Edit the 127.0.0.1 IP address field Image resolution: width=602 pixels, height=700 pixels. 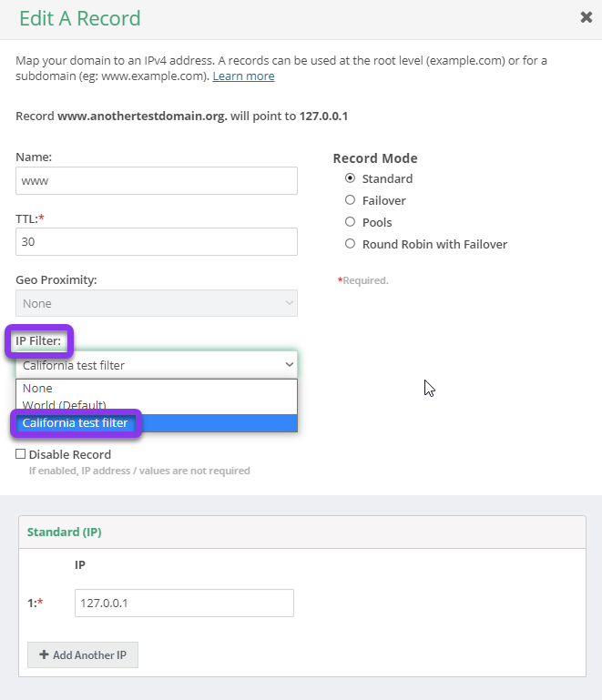[184, 604]
